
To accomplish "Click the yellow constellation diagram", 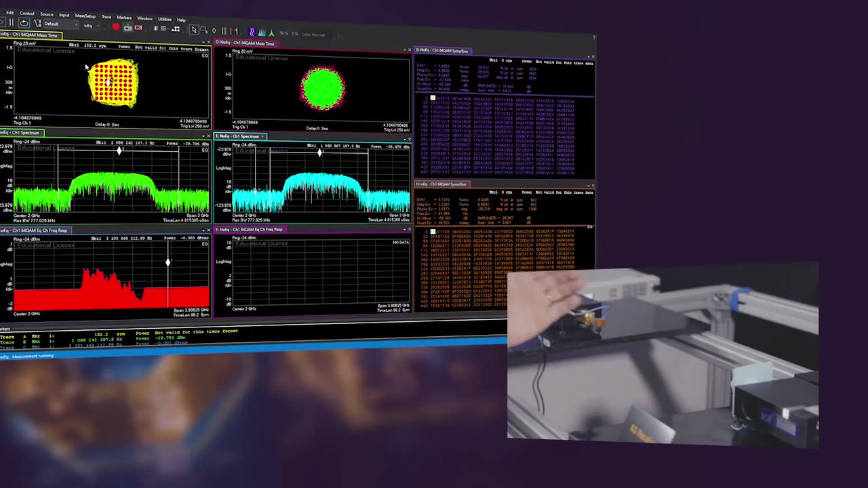I will [x=113, y=82].
